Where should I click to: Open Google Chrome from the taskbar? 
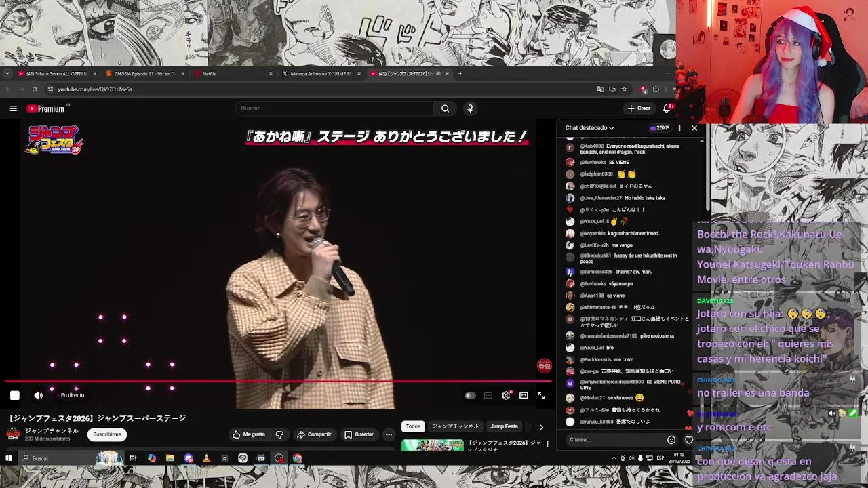click(x=297, y=458)
